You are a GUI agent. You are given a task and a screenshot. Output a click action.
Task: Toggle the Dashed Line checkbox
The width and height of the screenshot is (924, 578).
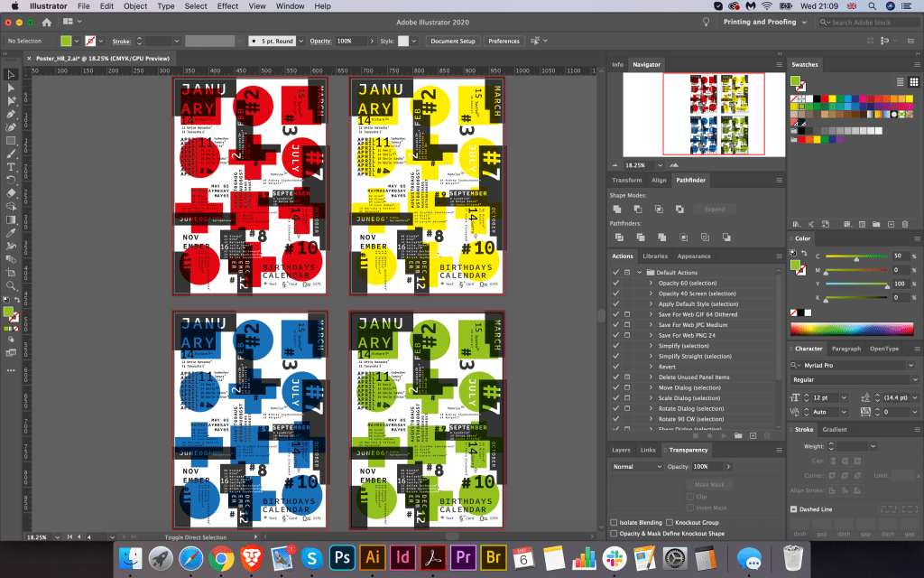pyautogui.click(x=794, y=509)
